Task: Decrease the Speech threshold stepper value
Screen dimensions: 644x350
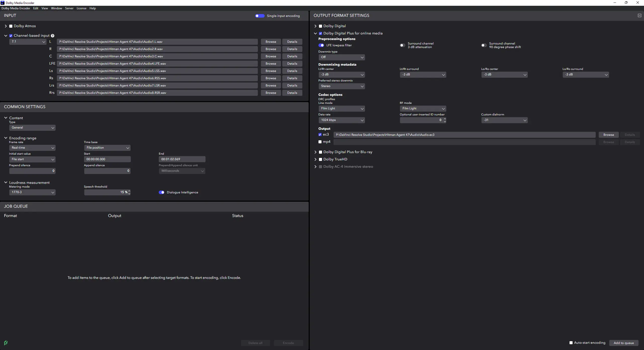Action: 129,194
